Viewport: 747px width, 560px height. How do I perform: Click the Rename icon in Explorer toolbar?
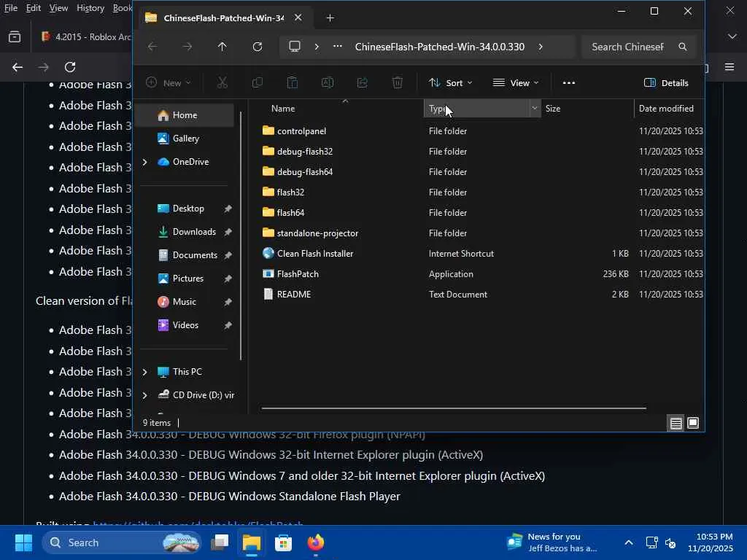pos(328,83)
